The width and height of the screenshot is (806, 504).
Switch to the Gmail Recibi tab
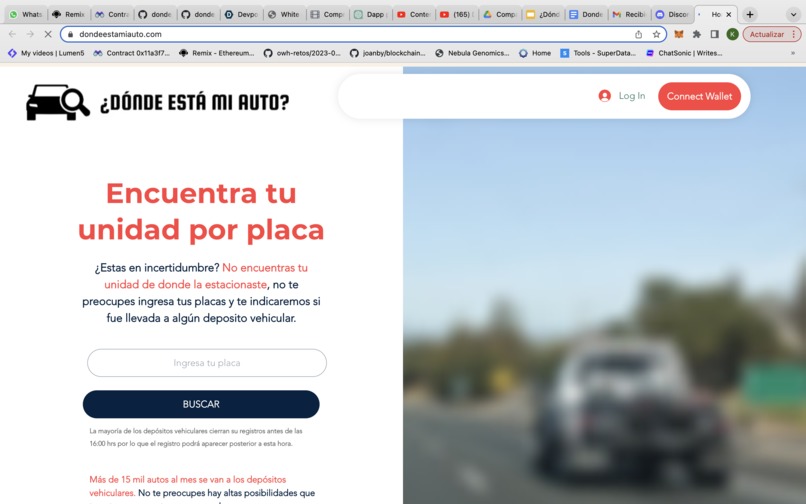click(630, 14)
